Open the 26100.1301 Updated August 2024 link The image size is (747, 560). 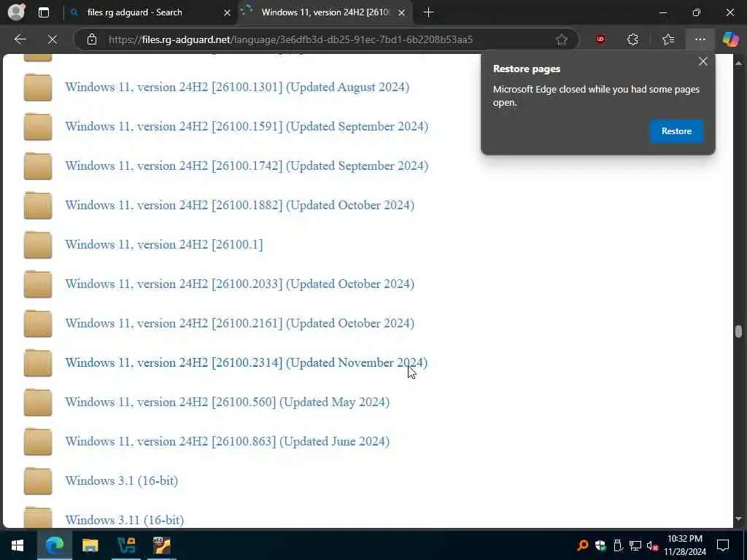click(x=237, y=87)
